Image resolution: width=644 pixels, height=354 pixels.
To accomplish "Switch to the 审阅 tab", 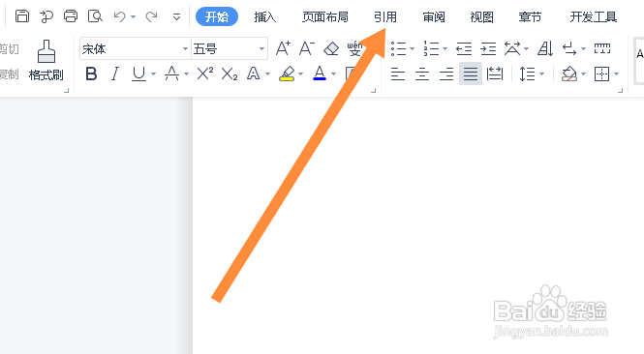I will 434,16.
